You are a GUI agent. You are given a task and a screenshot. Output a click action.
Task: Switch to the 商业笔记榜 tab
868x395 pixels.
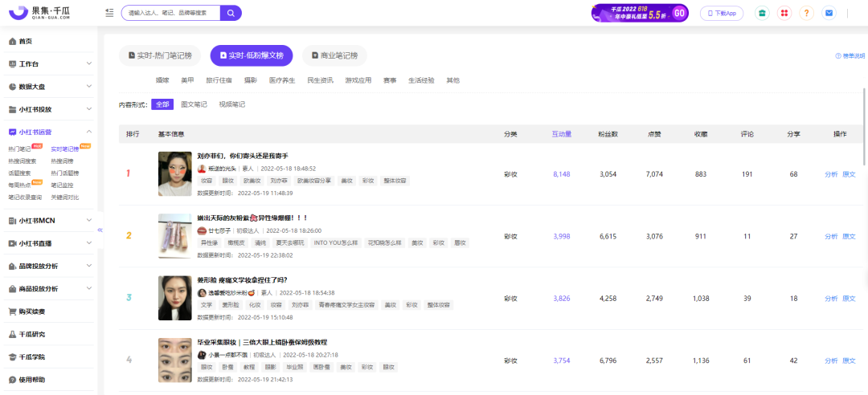coord(334,55)
